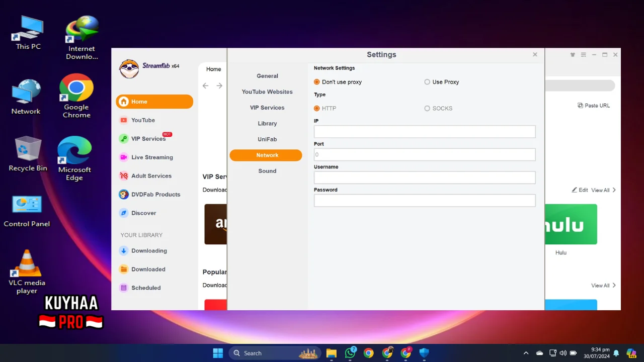Open Network desktop icon

pos(26,97)
